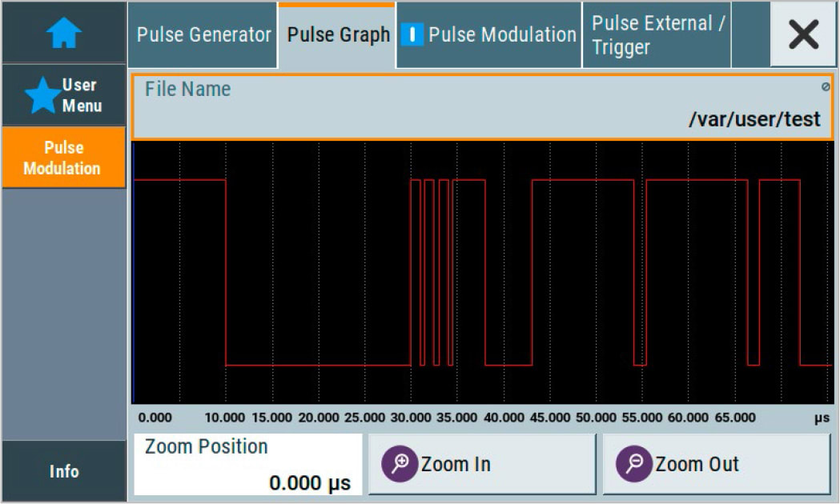Go to the Home screen icon
Image resolution: width=840 pixels, height=504 pixels.
[64, 33]
